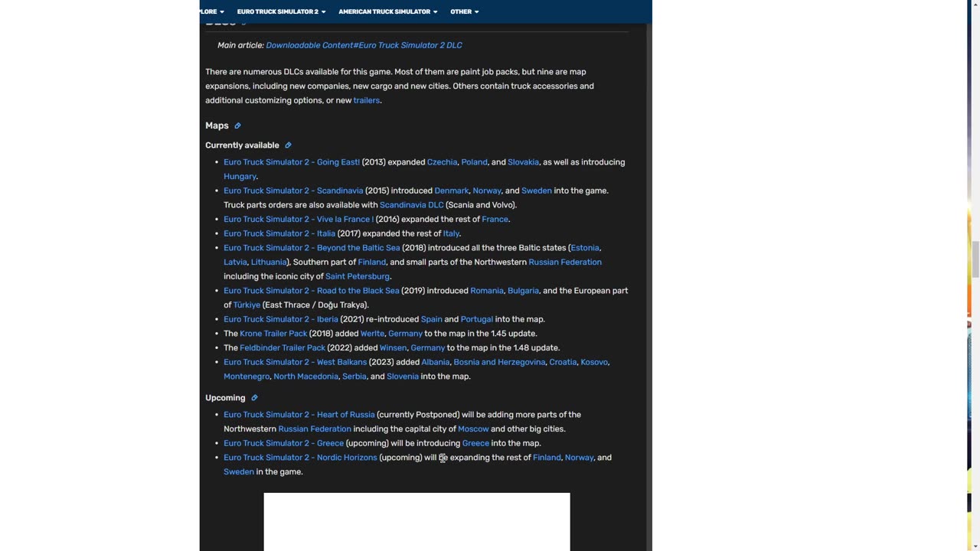980x551 pixels.
Task: Open the Feldbinder Trailer Pack link
Action: click(x=283, y=348)
